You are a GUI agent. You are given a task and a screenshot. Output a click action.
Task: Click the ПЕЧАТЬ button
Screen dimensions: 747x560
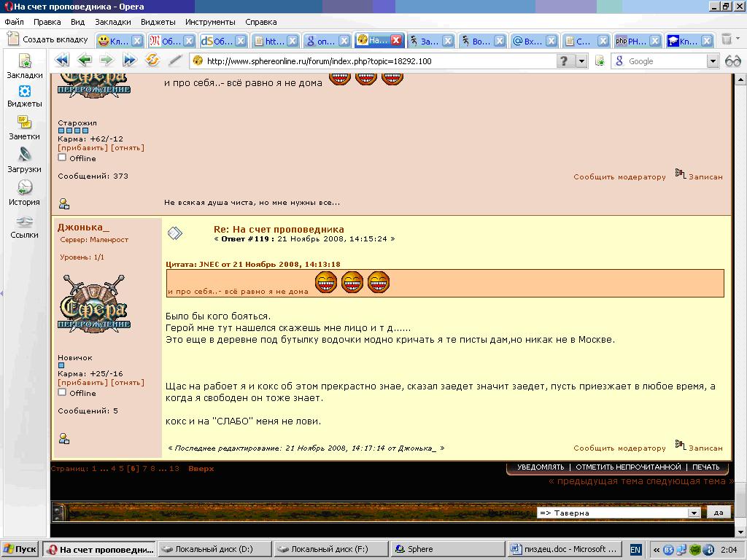[705, 467]
